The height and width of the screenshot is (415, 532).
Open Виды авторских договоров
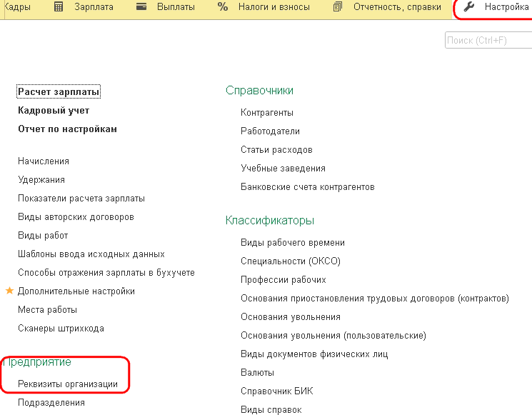(76, 217)
